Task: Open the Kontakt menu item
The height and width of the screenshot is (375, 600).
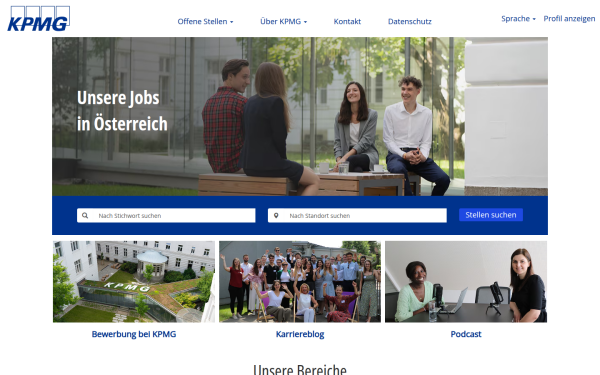Action: click(x=347, y=21)
